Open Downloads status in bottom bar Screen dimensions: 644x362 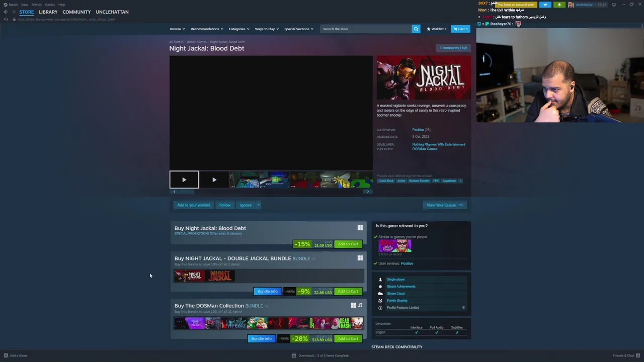pyautogui.click(x=320, y=355)
